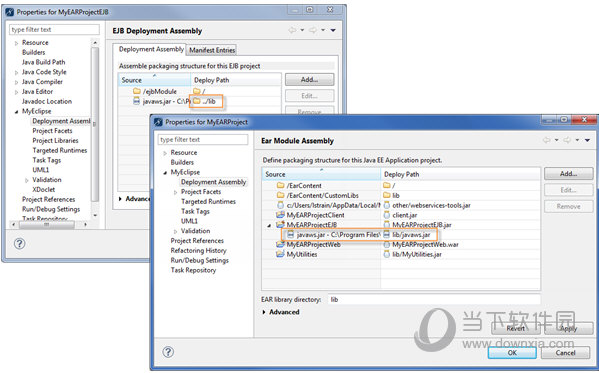Image resolution: width=599 pixels, height=373 pixels.
Task: Expand the Project Facets tree node
Action: coord(175,192)
